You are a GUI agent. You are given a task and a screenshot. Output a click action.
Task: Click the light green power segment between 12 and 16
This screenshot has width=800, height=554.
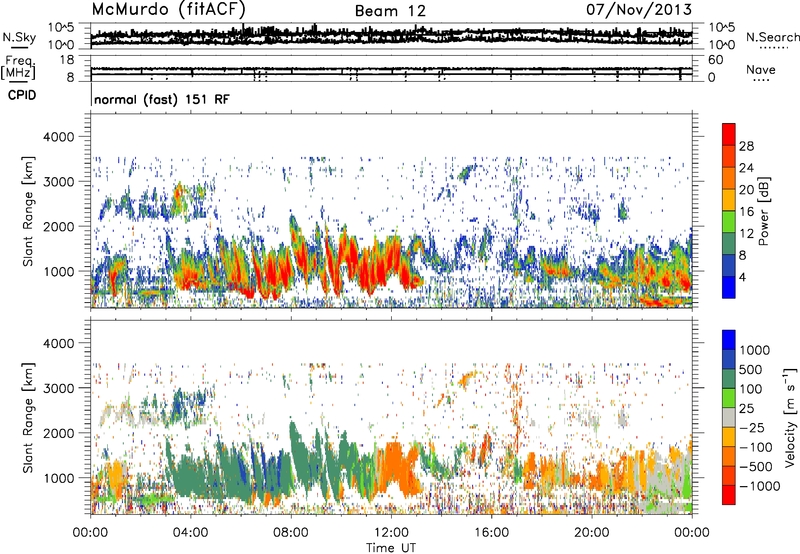(x=729, y=222)
